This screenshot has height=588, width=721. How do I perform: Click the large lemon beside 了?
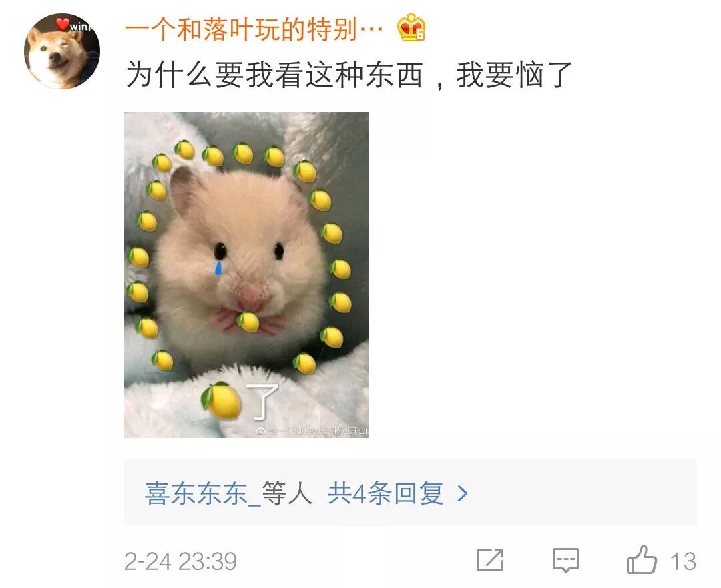(x=222, y=401)
